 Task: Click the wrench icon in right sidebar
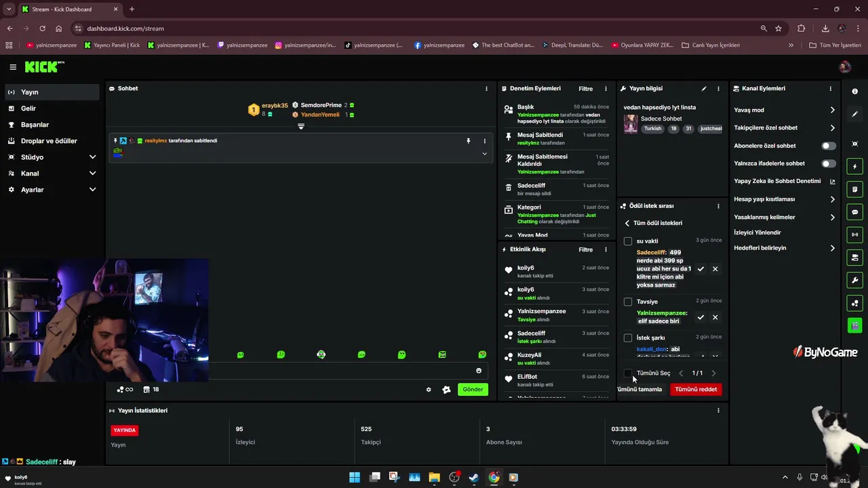[x=854, y=281]
